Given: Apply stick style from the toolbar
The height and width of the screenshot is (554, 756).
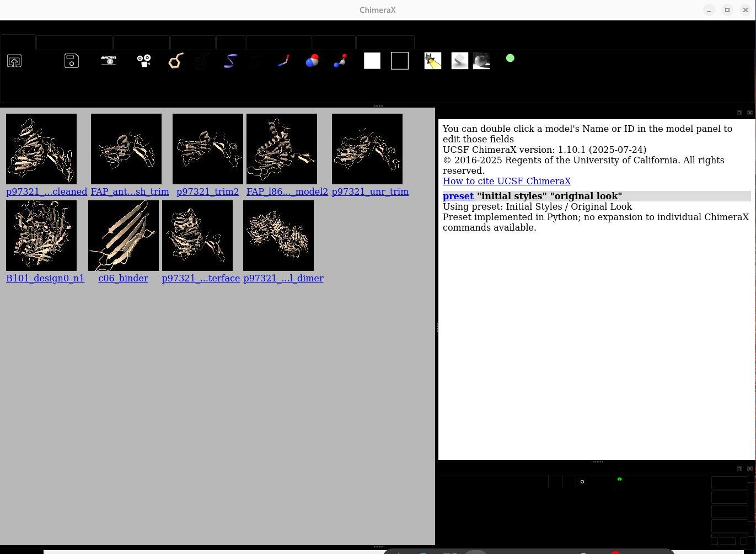Looking at the screenshot, I should coord(283,61).
